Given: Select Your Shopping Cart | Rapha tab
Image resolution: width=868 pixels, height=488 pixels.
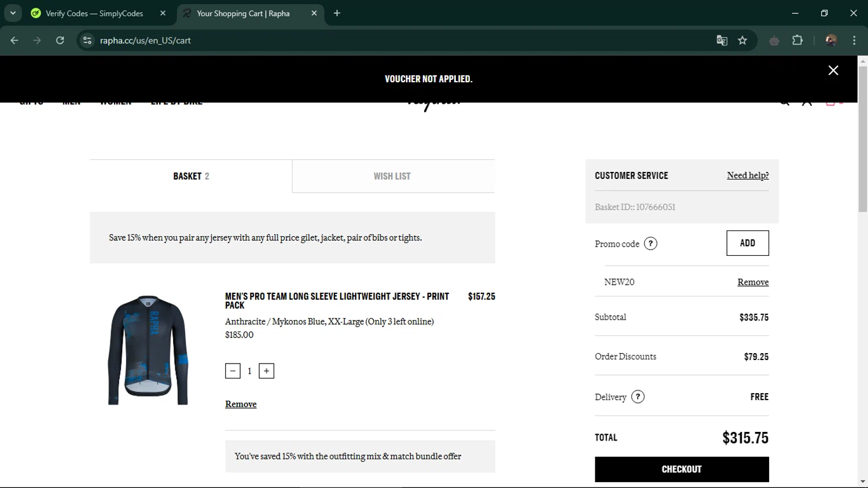Looking at the screenshot, I should point(243,13).
